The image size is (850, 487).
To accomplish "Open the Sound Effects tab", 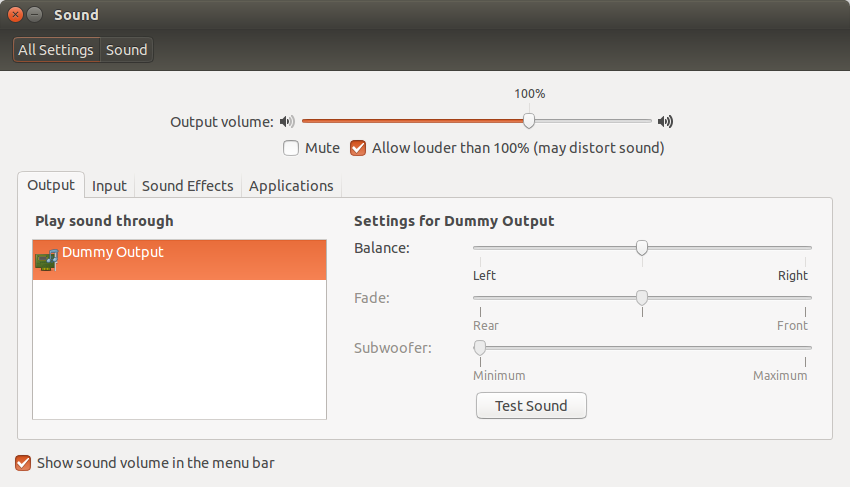I will (x=188, y=186).
